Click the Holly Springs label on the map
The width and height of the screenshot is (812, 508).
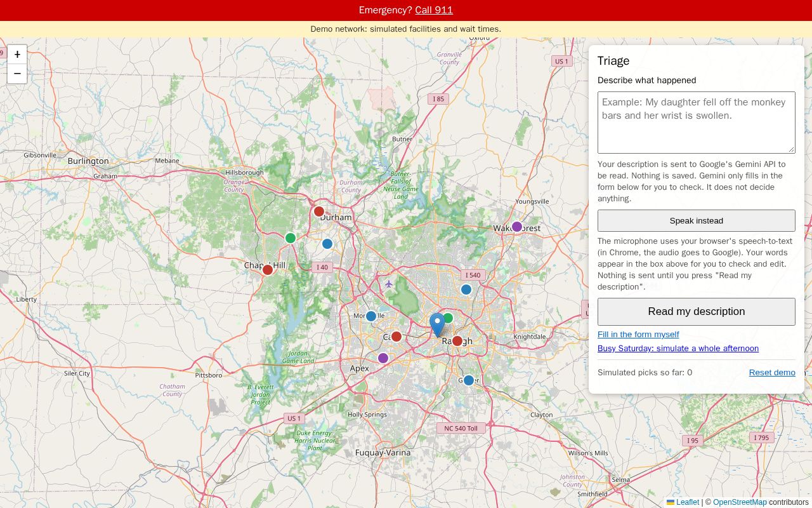tap(367, 415)
